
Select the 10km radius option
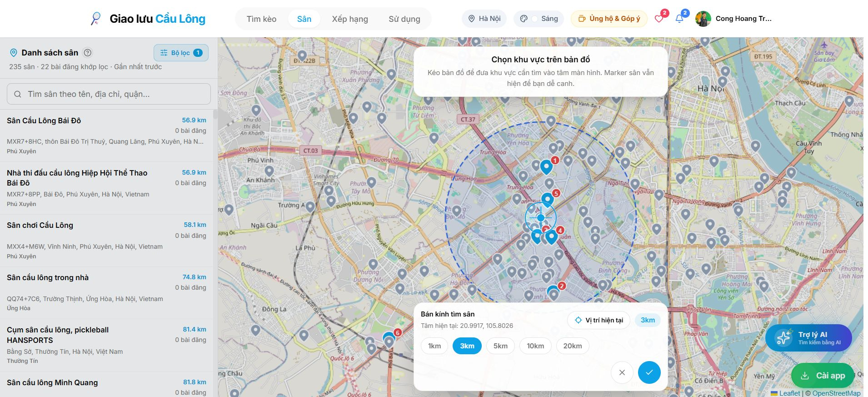point(535,346)
